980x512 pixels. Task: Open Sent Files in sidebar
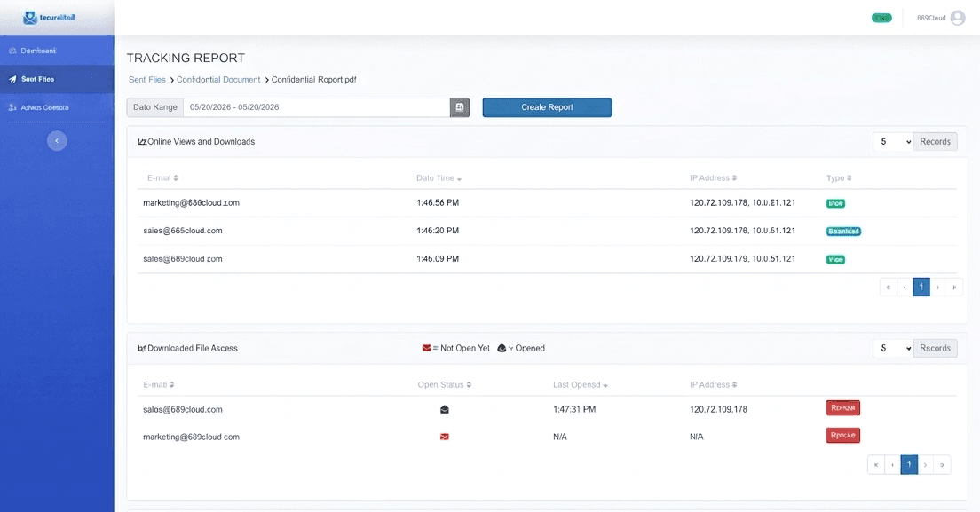[x=57, y=79]
